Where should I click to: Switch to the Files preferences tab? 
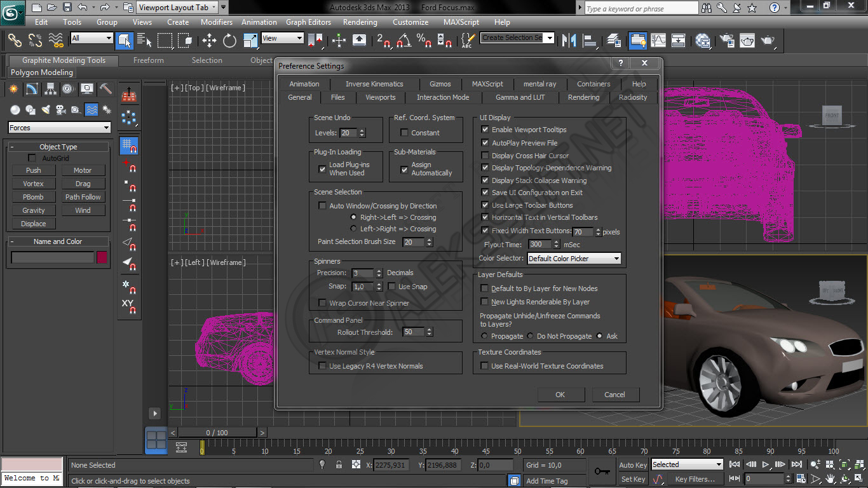tap(337, 97)
